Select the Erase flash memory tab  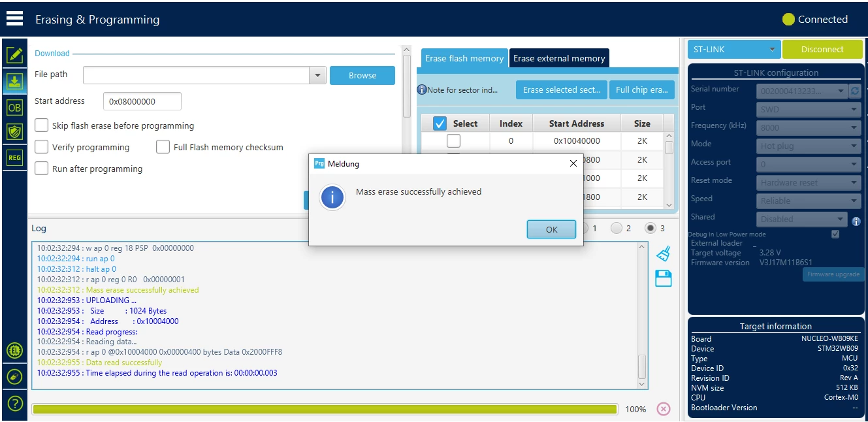[x=464, y=58]
